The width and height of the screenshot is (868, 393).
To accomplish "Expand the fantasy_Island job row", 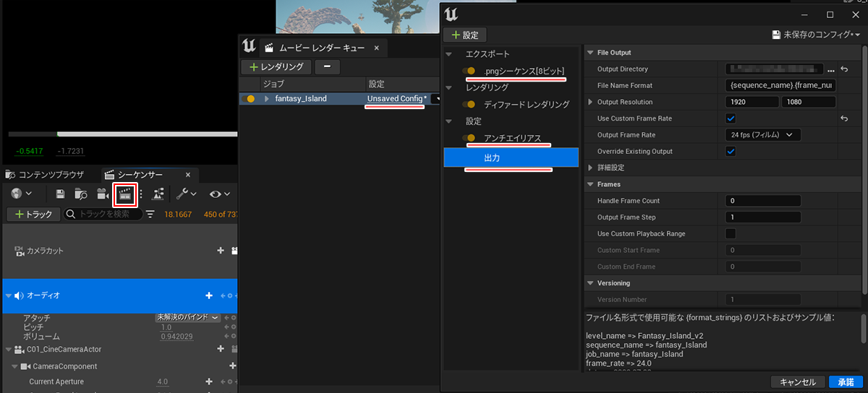I will click(x=267, y=98).
